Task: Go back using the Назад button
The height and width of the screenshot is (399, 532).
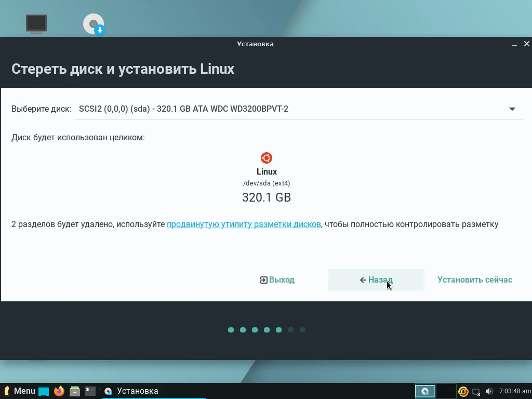Action: point(376,280)
